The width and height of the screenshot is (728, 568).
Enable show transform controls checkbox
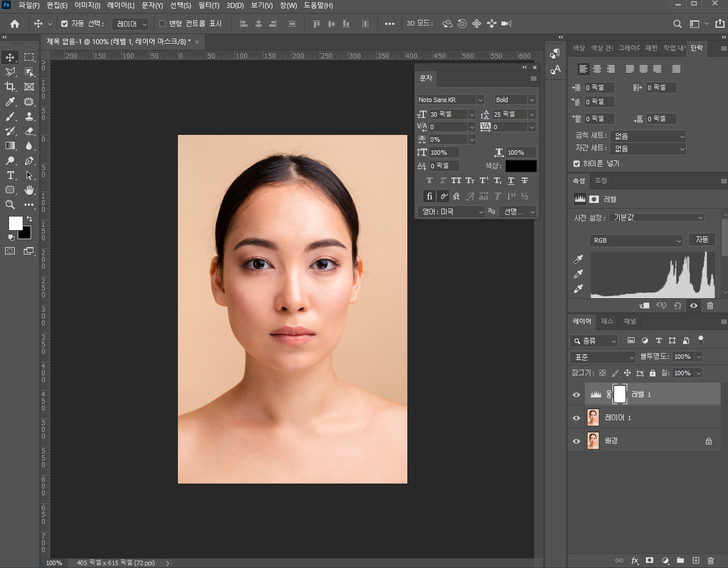pyautogui.click(x=163, y=24)
